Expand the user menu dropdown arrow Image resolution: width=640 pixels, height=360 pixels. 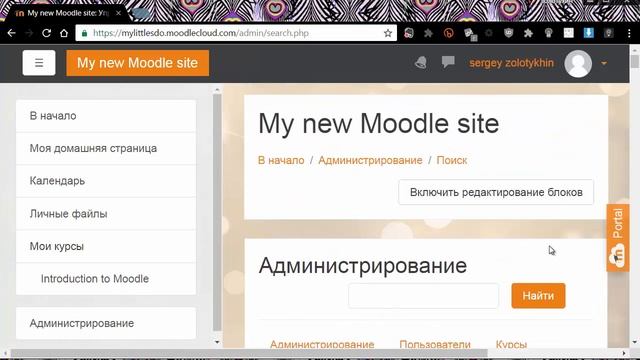coord(604,63)
